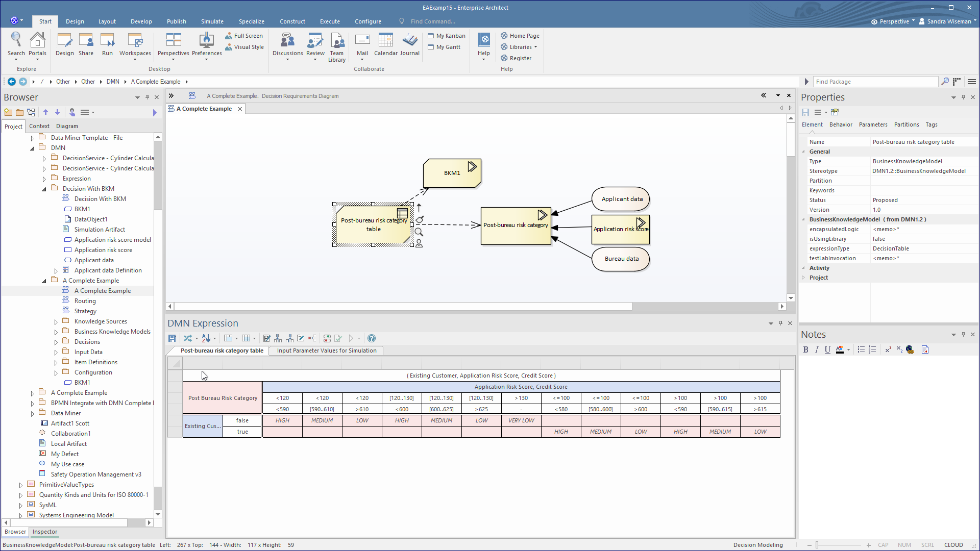Toggle auto-hide pin on DMN Expression panel
980x551 pixels.
click(780, 323)
